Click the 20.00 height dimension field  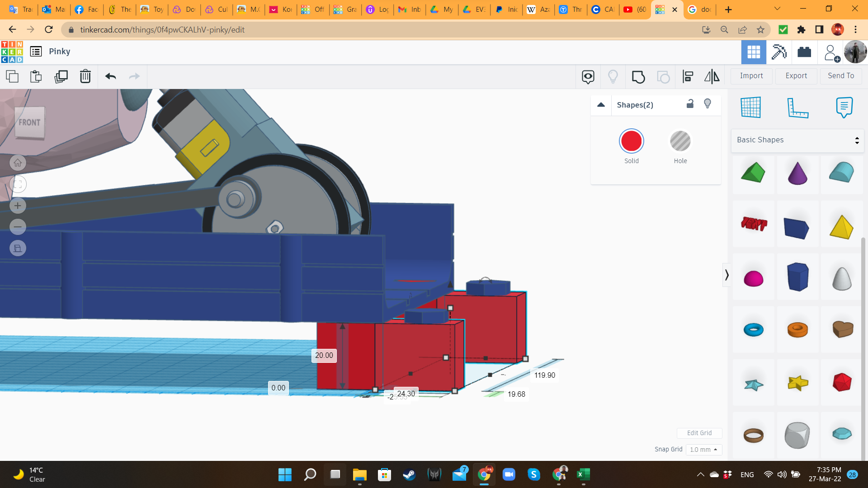click(324, 356)
